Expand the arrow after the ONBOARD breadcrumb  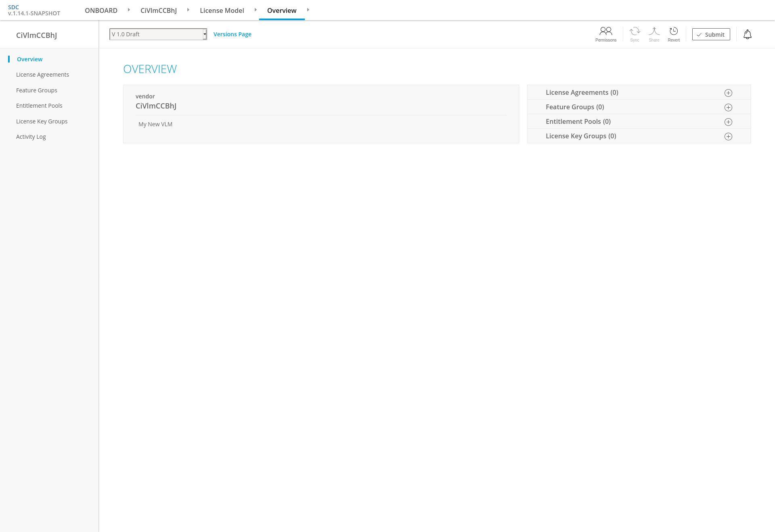(x=129, y=10)
